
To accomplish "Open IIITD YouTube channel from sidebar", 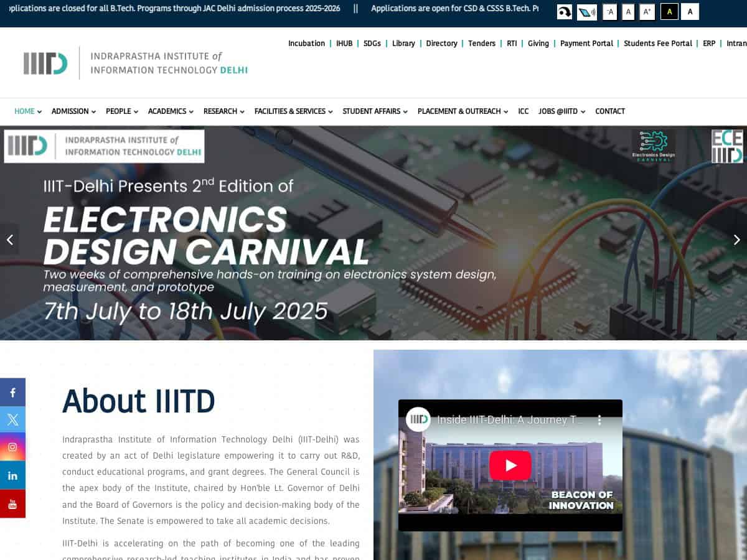I will tap(12, 504).
